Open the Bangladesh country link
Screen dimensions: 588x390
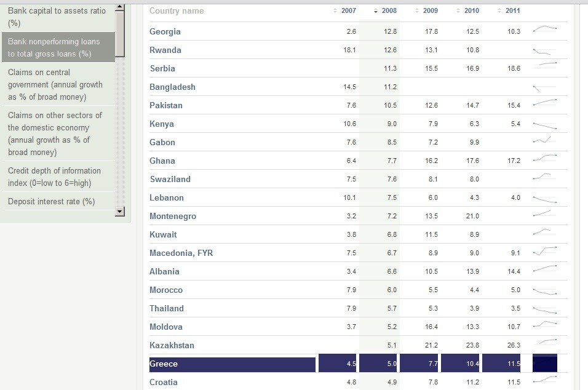172,87
